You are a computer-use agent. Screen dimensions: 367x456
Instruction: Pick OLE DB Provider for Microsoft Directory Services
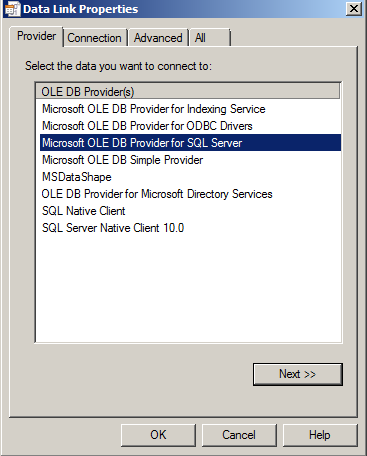pyautogui.click(x=190, y=194)
